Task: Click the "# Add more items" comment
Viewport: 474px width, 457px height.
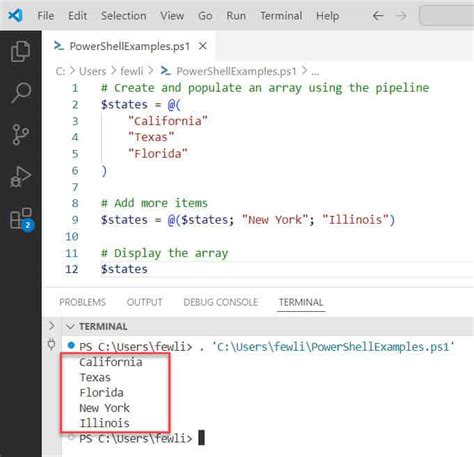Action: [x=154, y=203]
